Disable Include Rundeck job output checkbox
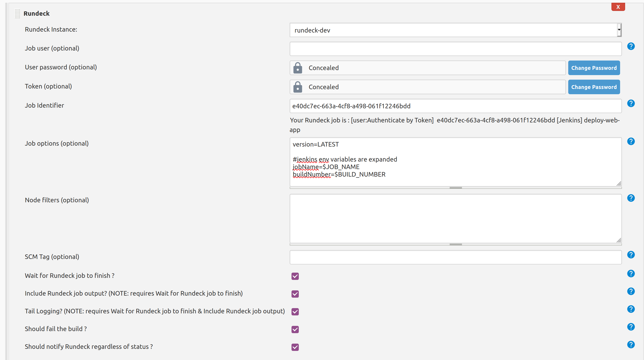The width and height of the screenshot is (644, 360). click(295, 294)
